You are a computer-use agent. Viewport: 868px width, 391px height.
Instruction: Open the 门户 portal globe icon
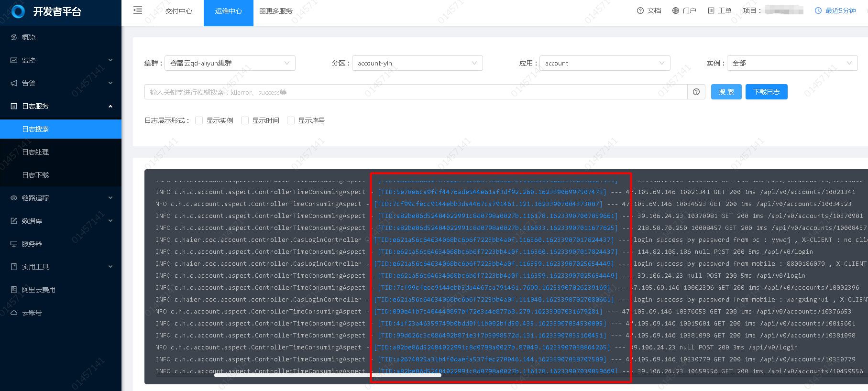tap(675, 11)
